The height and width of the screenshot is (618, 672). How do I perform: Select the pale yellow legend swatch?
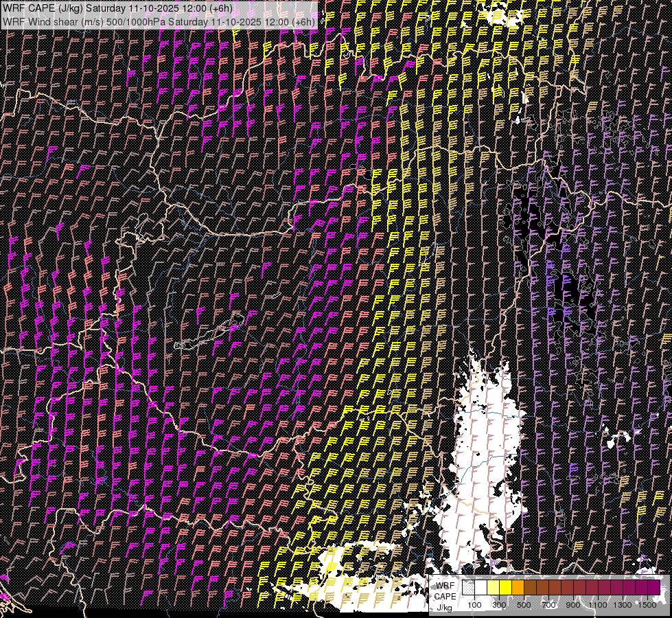point(494,587)
